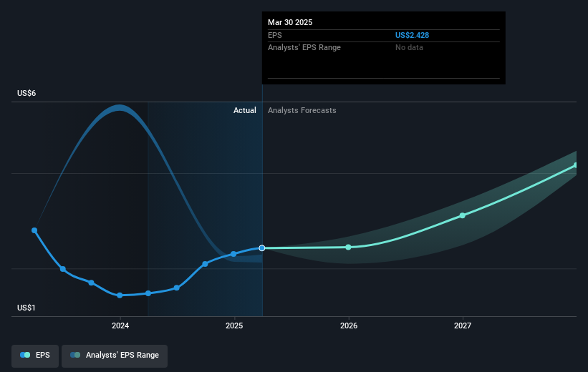Click the 2026 x-axis label
The image size is (588, 372).
click(x=349, y=325)
